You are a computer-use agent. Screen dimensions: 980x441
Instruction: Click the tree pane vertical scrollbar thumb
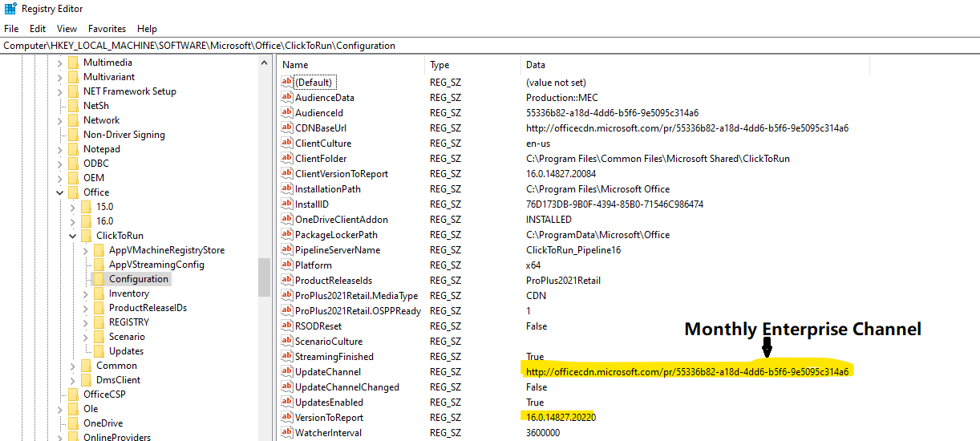pos(264,277)
